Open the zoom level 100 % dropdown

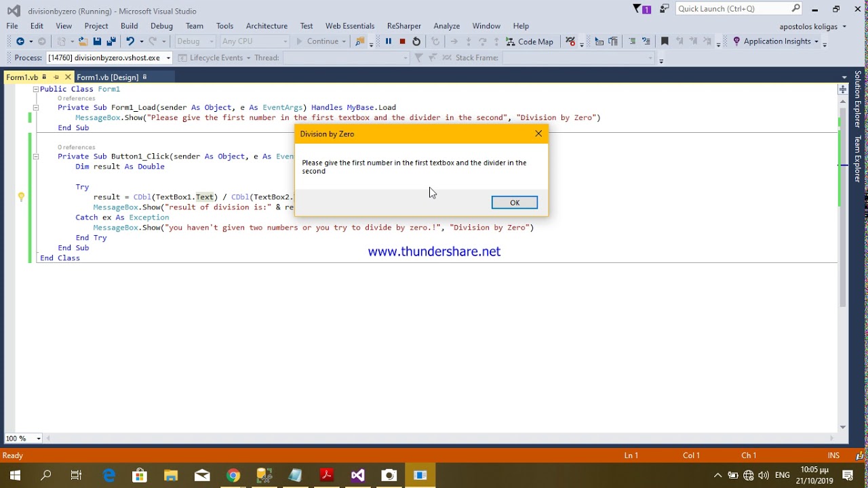click(x=38, y=439)
